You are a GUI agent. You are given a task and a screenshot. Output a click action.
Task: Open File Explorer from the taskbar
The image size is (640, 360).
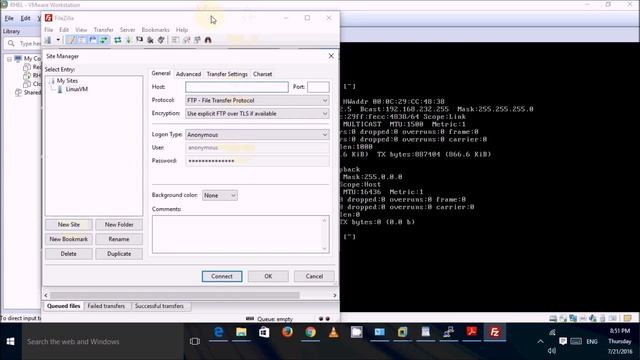(241, 332)
